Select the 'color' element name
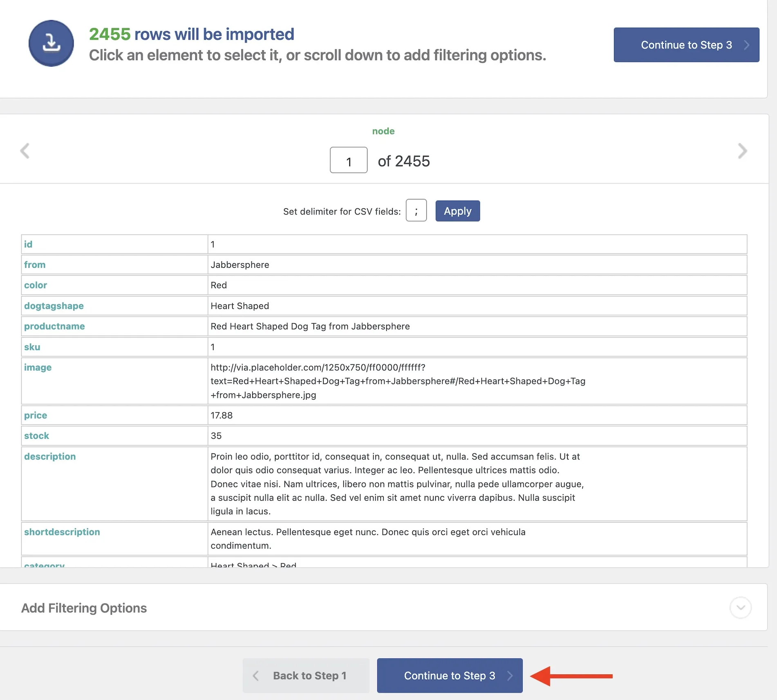The image size is (777, 700). tap(36, 285)
